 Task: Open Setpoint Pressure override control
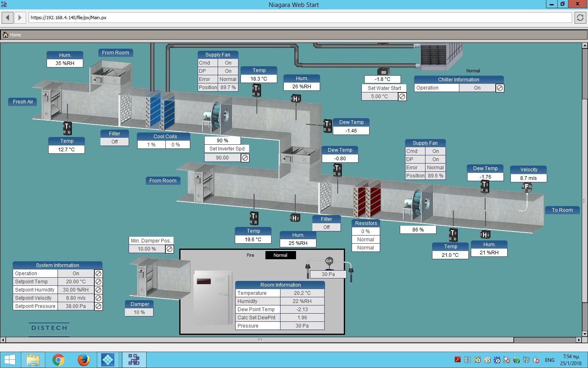click(98, 306)
